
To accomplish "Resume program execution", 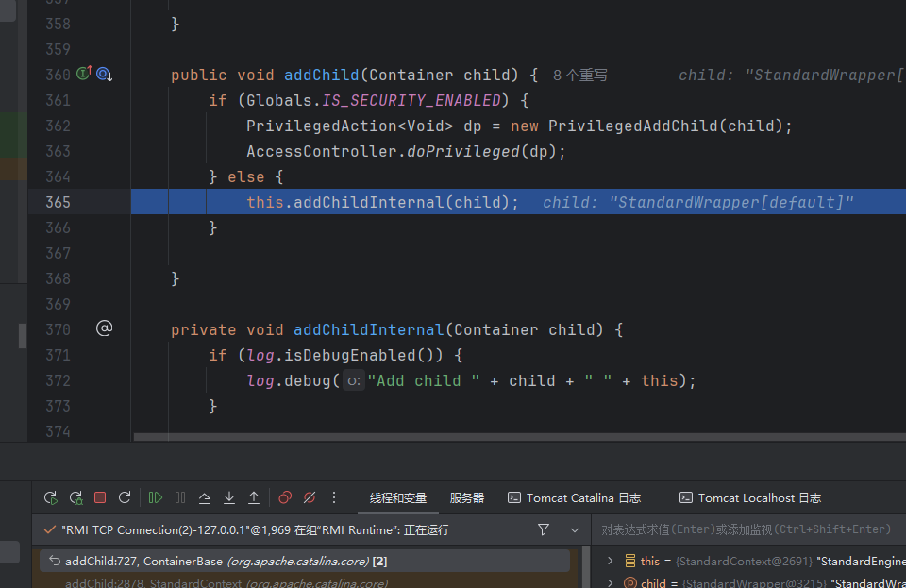I will (x=156, y=497).
